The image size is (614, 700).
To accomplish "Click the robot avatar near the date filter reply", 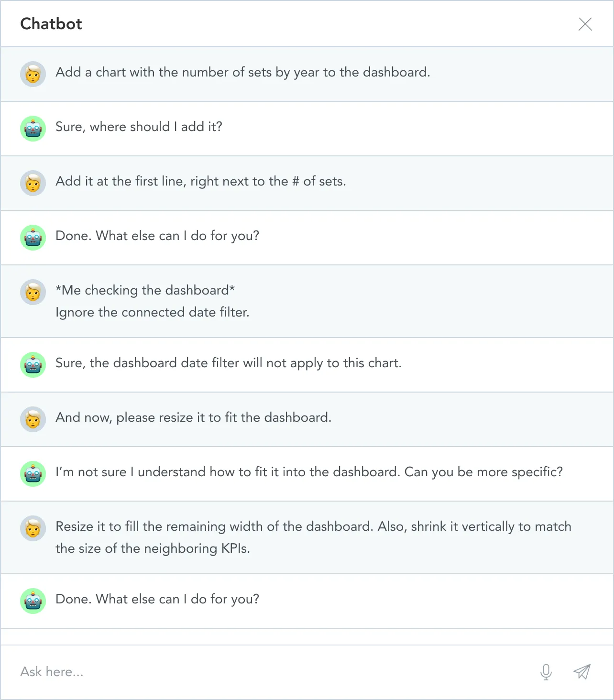I will (x=33, y=365).
